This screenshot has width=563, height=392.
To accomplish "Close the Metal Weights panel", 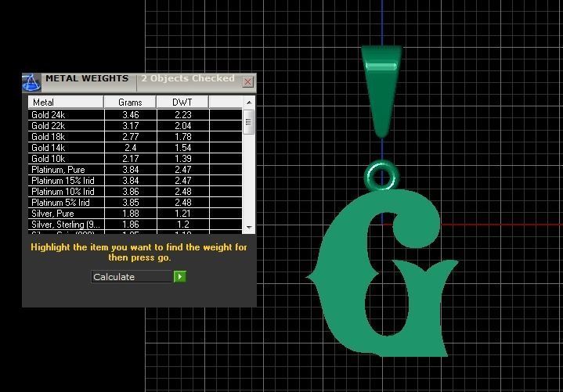I will pos(247,82).
